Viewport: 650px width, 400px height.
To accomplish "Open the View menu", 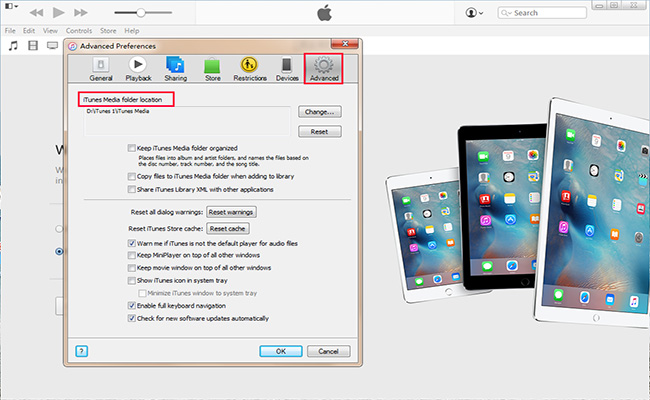I will [50, 31].
